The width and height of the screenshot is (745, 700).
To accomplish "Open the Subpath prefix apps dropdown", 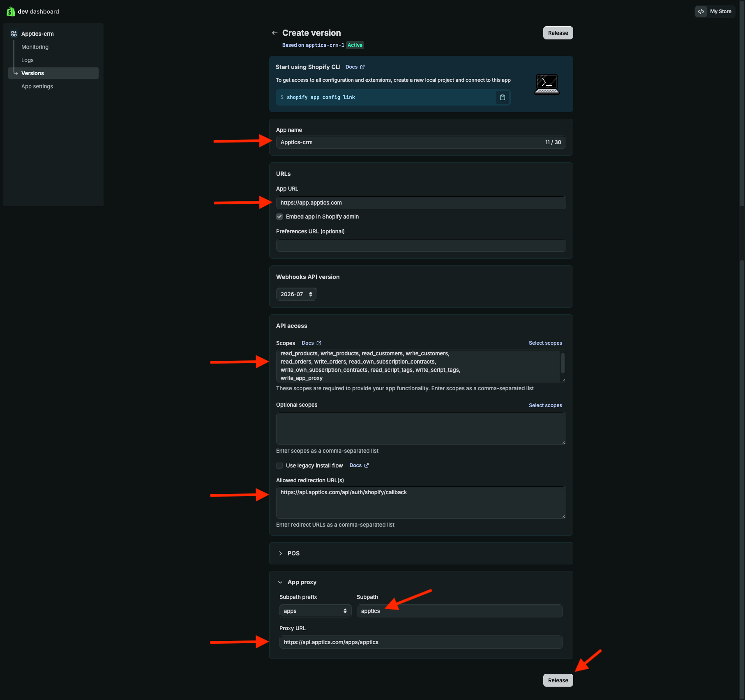I will tap(315, 611).
